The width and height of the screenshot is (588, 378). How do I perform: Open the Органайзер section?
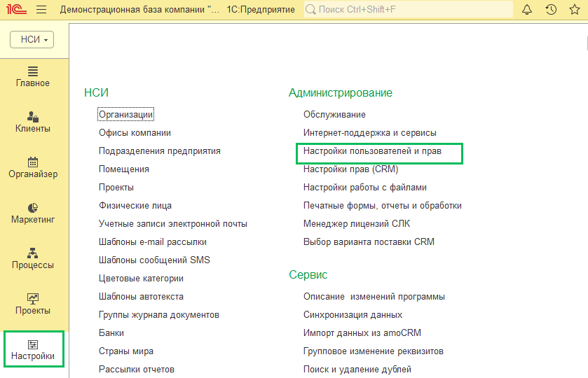click(33, 168)
